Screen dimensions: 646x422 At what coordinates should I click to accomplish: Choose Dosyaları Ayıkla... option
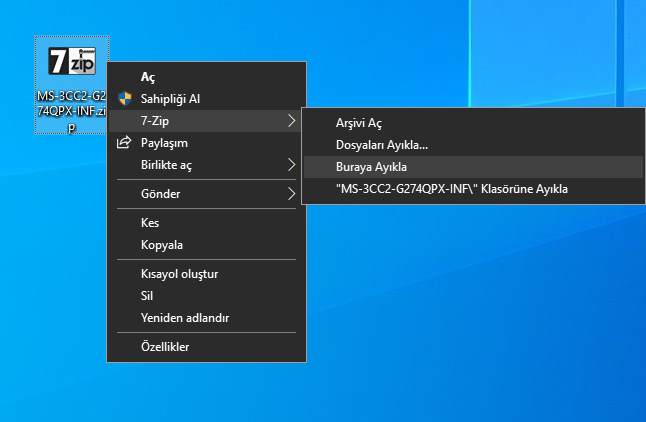point(473,145)
